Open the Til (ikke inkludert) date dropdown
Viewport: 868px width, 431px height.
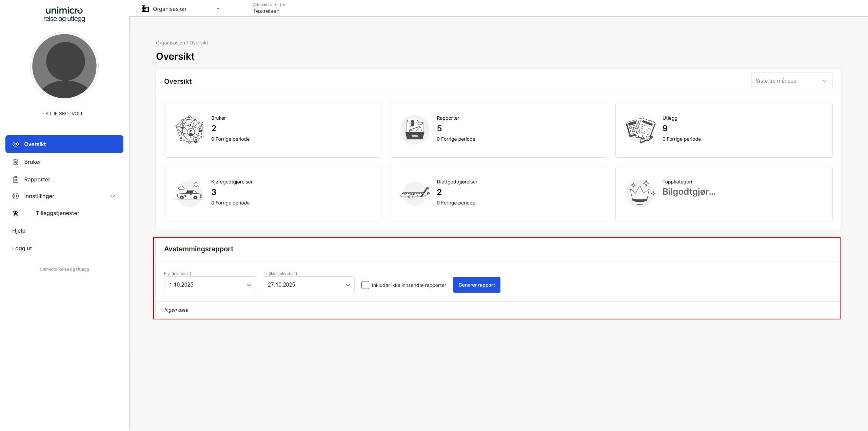point(308,285)
